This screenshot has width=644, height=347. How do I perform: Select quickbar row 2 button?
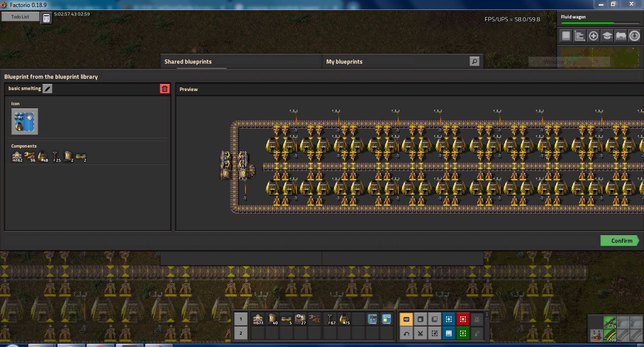pos(240,333)
